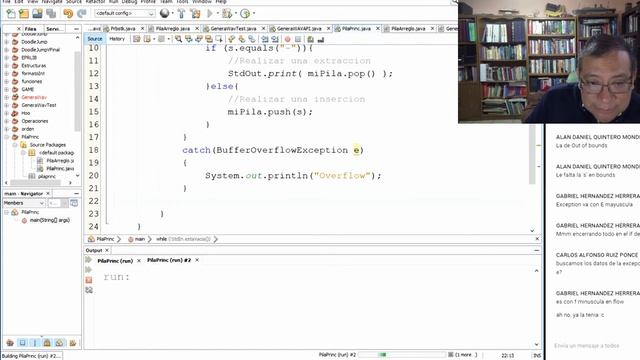The width and height of the screenshot is (640, 360).
Task: Open the Profile Project dropdown arrow
Action: point(253,13)
